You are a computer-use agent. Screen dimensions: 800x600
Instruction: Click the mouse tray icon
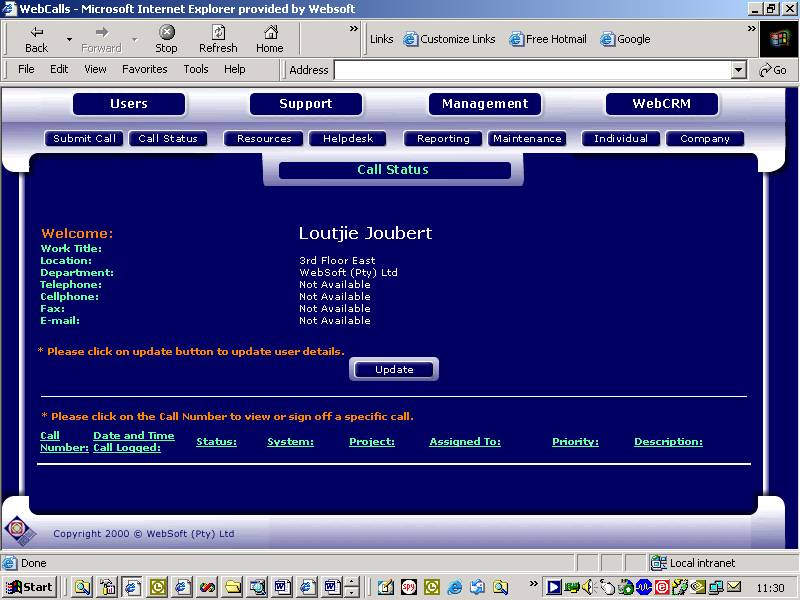click(x=607, y=588)
